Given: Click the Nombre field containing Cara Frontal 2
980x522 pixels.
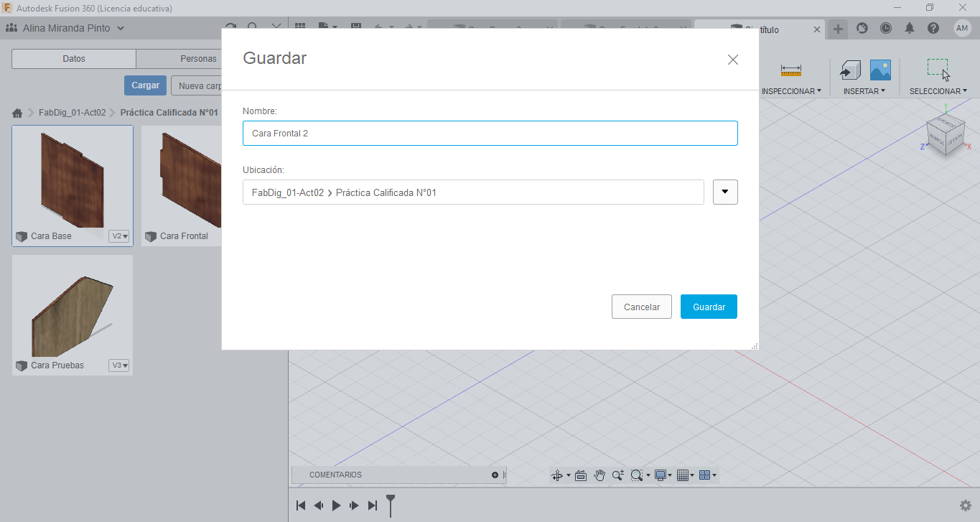Looking at the screenshot, I should 490,134.
